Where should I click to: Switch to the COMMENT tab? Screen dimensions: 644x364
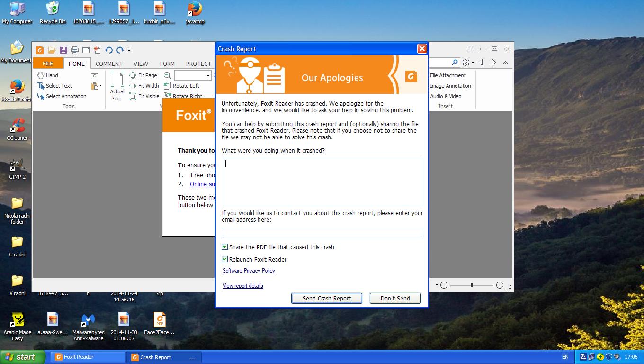point(109,64)
